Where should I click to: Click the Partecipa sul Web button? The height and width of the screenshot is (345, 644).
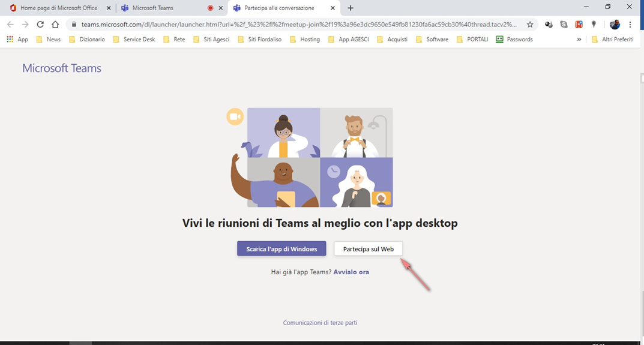[x=369, y=248]
